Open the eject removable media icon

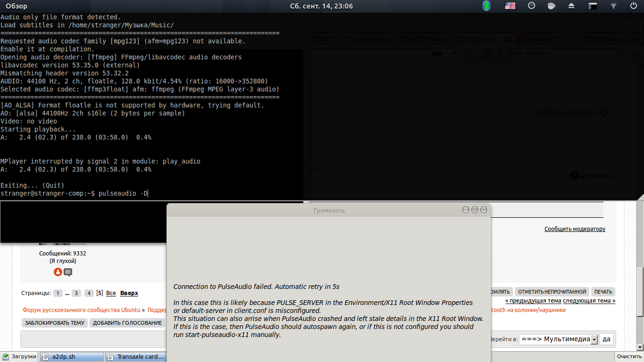571,6
